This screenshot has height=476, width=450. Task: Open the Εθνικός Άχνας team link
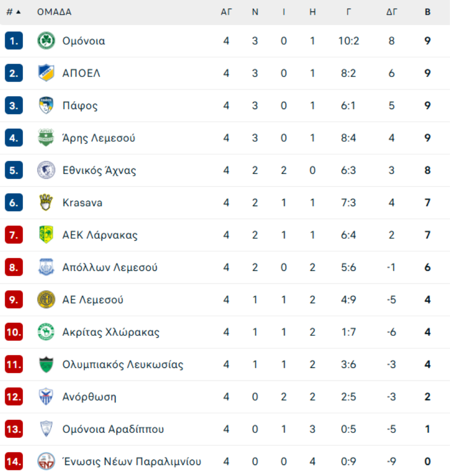(99, 171)
